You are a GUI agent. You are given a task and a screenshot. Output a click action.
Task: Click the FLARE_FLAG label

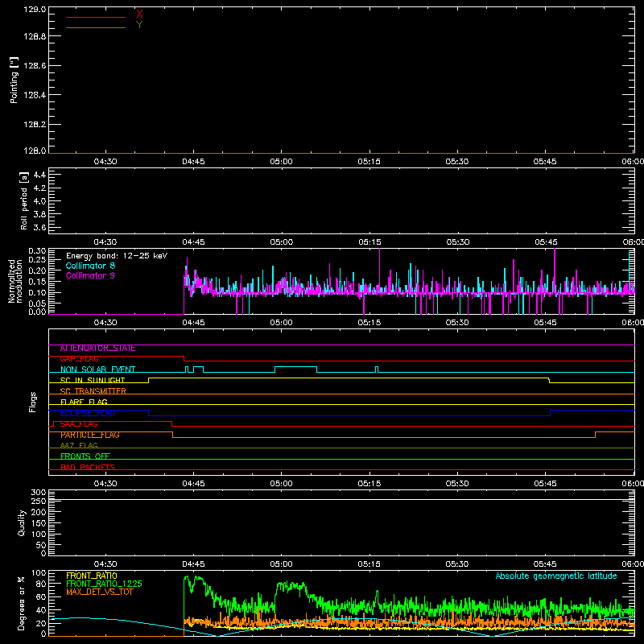84,402
